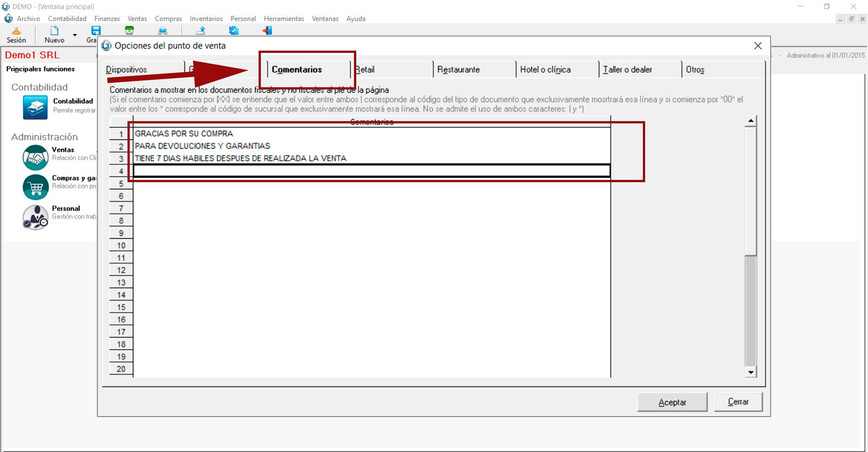Open the Inventarios menu

[x=206, y=19]
